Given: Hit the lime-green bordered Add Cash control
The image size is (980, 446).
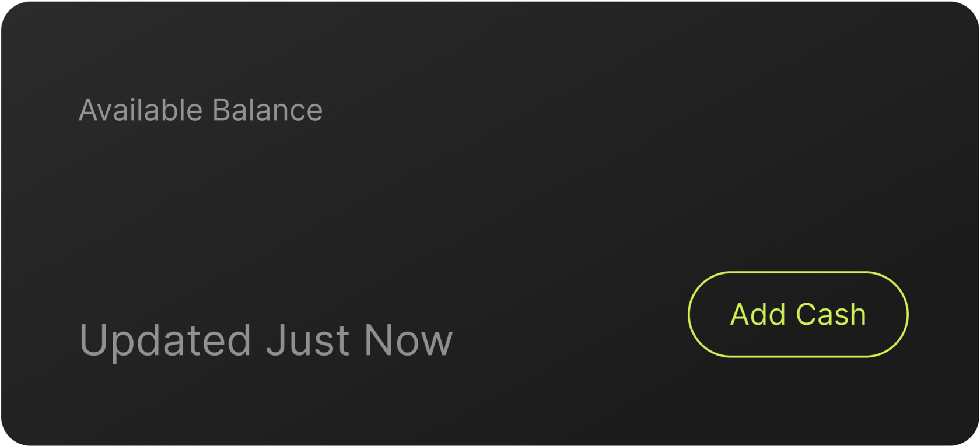Looking at the screenshot, I should tap(797, 314).
